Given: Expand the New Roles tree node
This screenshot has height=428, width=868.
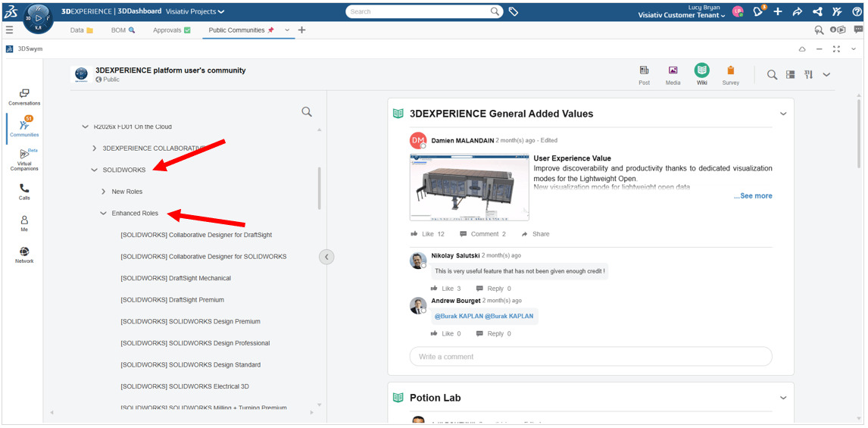Looking at the screenshot, I should click(x=103, y=192).
